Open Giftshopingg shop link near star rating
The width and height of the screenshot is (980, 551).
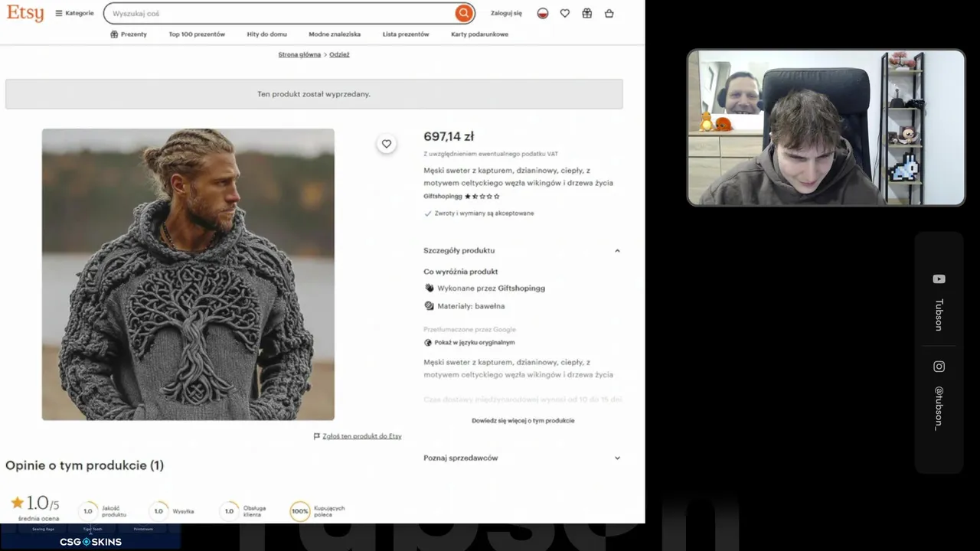point(443,197)
